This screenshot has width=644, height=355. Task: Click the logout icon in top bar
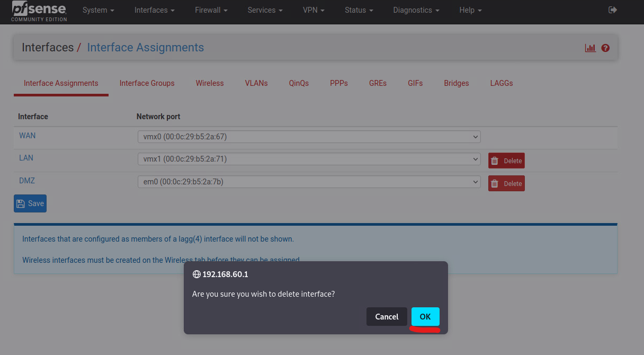[613, 10]
